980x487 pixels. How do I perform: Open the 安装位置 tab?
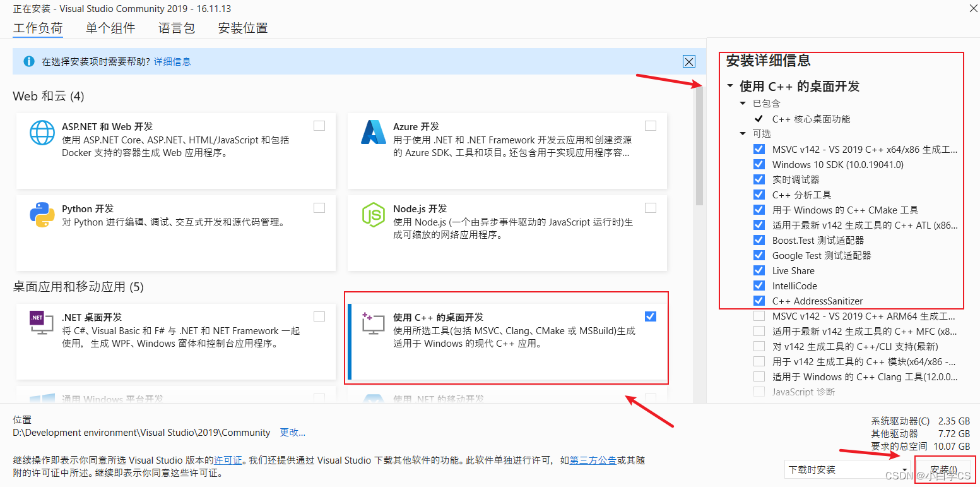(243, 28)
